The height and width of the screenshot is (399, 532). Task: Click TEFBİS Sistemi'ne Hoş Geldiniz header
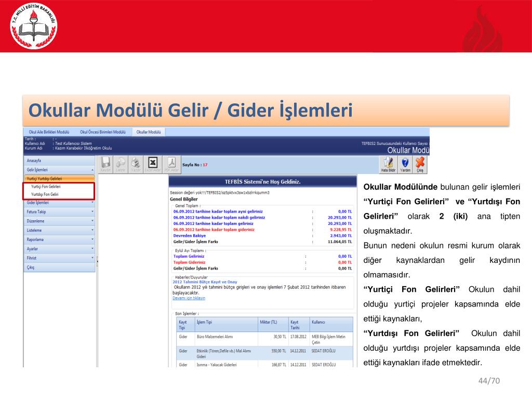(x=262, y=182)
